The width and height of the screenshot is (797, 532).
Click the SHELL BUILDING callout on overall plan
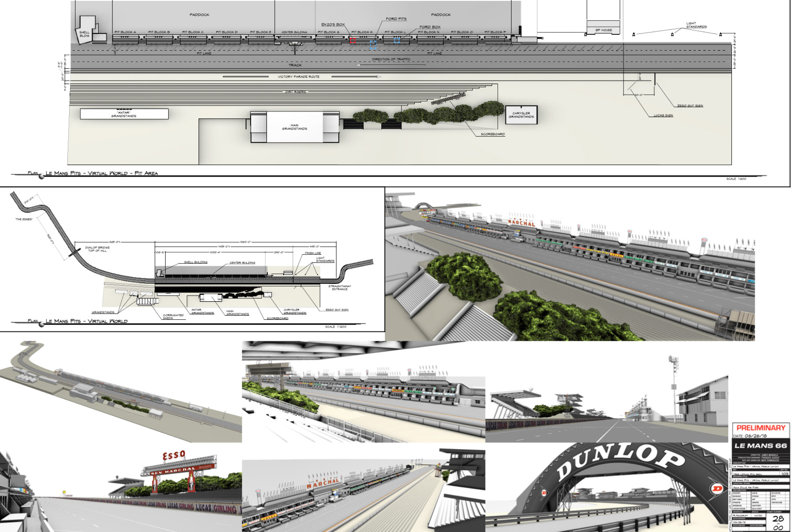pos(196,262)
